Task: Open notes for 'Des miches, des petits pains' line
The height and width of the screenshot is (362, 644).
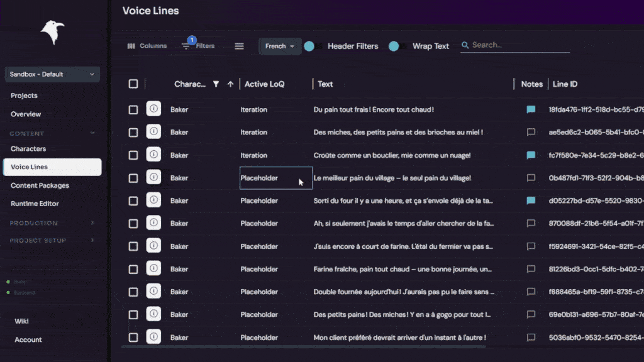Action: click(x=531, y=132)
